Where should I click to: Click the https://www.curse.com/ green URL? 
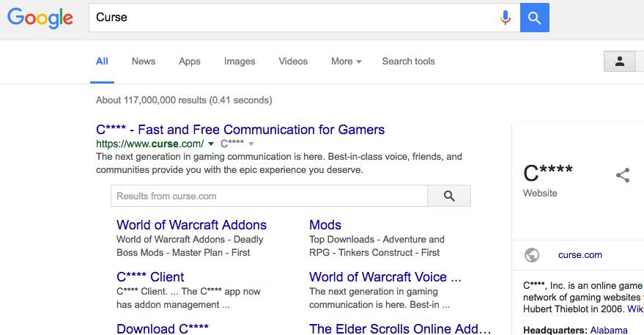coord(150,144)
